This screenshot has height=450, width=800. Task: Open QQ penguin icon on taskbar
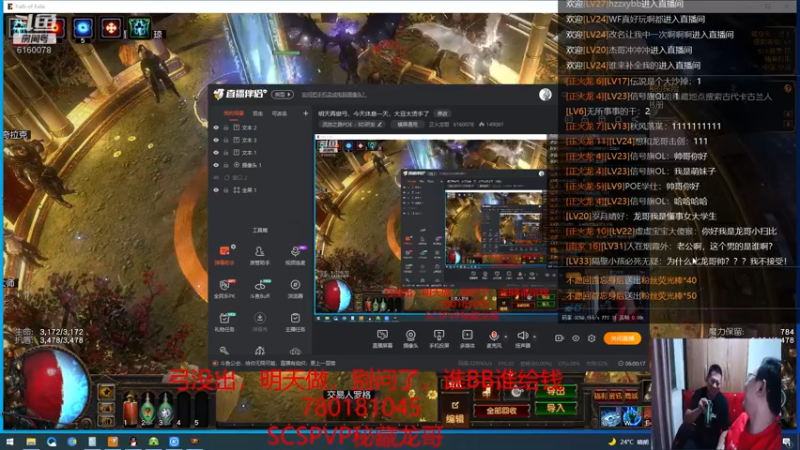[133, 441]
